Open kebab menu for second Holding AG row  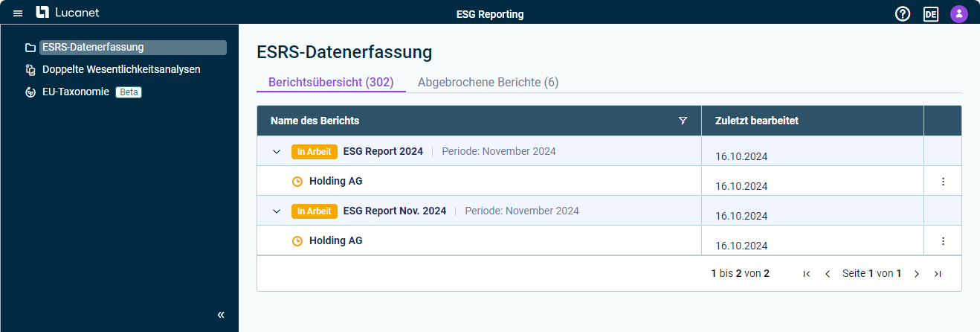(x=943, y=240)
